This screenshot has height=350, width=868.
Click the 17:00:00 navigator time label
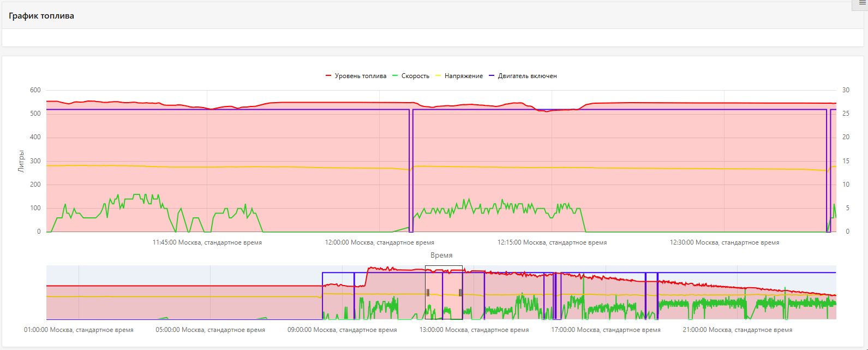point(606,330)
